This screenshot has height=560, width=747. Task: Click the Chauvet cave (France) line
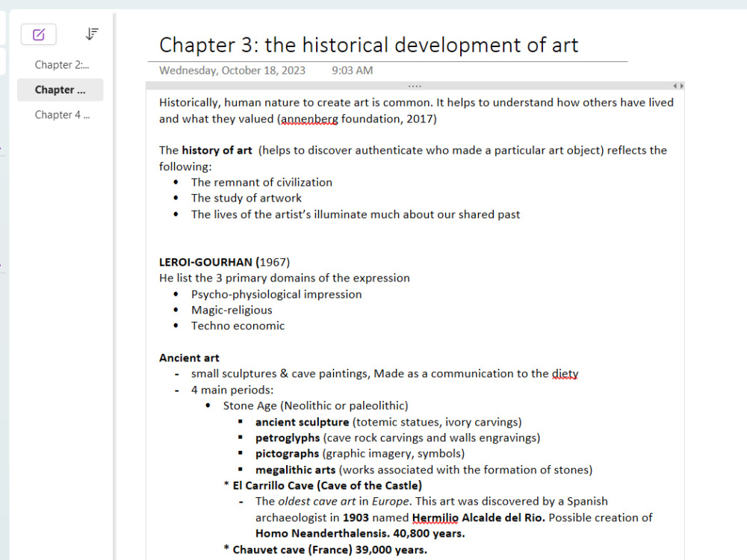326,550
